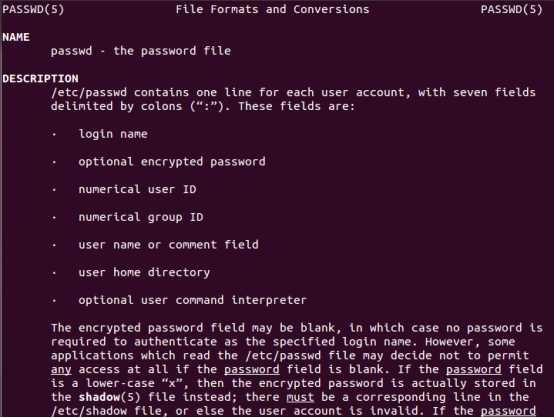
Task: Click the DESCRIPTION section heading
Action: [40, 78]
